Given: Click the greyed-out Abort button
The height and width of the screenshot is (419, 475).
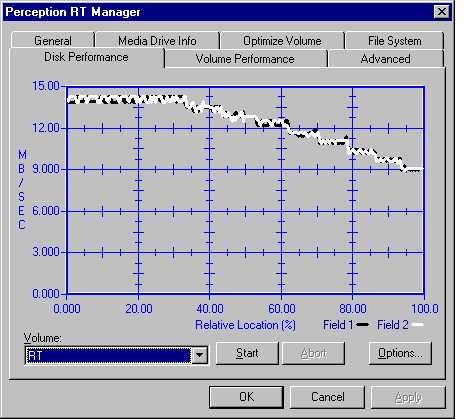Looking at the screenshot, I should (x=313, y=353).
